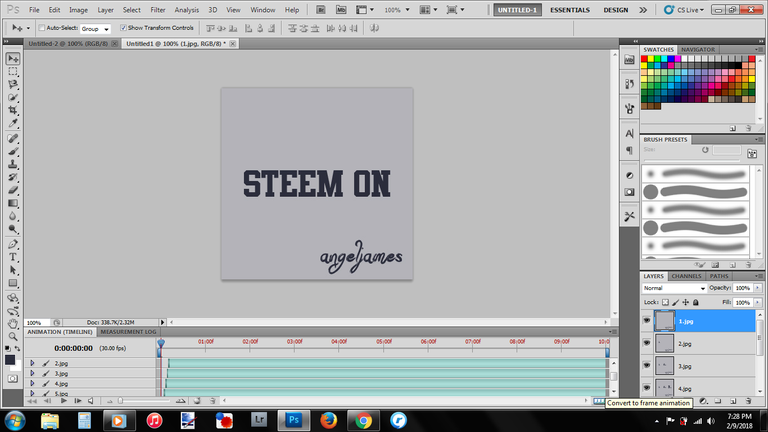This screenshot has width=768, height=432.
Task: Select the 1.jpg layer thumbnail
Action: pos(665,321)
